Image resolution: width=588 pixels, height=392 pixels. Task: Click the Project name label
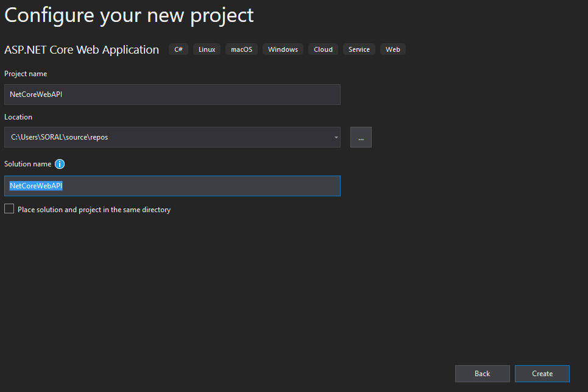click(x=26, y=74)
